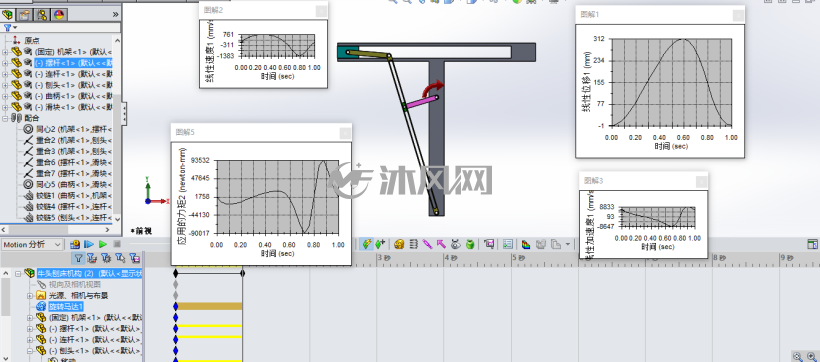
Task: Collapse the 配合 mates folder
Action: coord(5,118)
